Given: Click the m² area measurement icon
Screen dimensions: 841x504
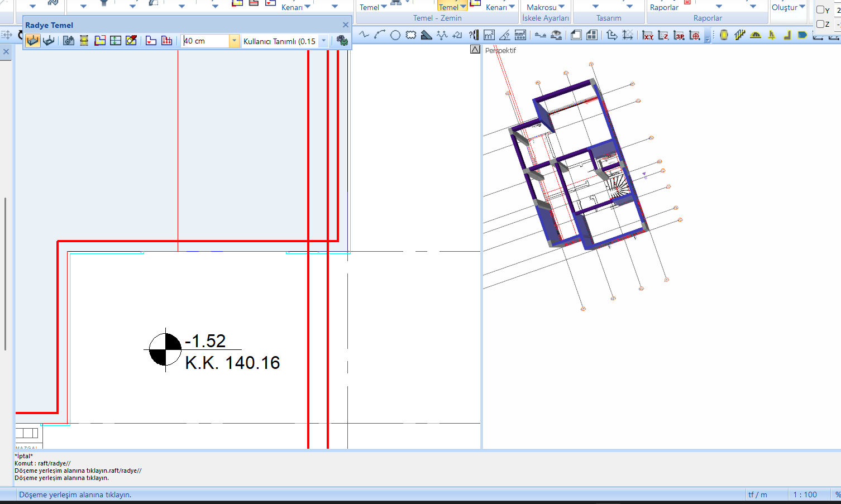Looking at the screenshot, I should (x=489, y=35).
